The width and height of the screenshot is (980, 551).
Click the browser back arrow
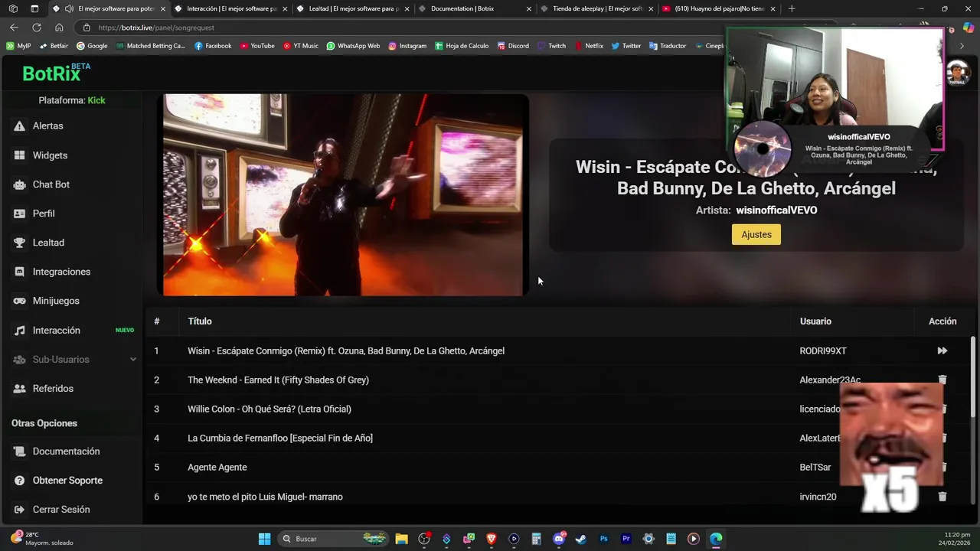tap(14, 28)
